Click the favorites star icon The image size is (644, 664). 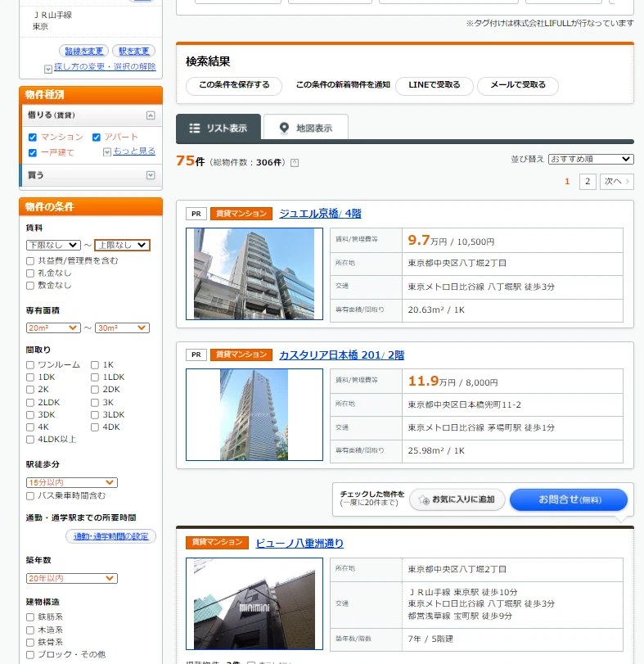pos(424,499)
